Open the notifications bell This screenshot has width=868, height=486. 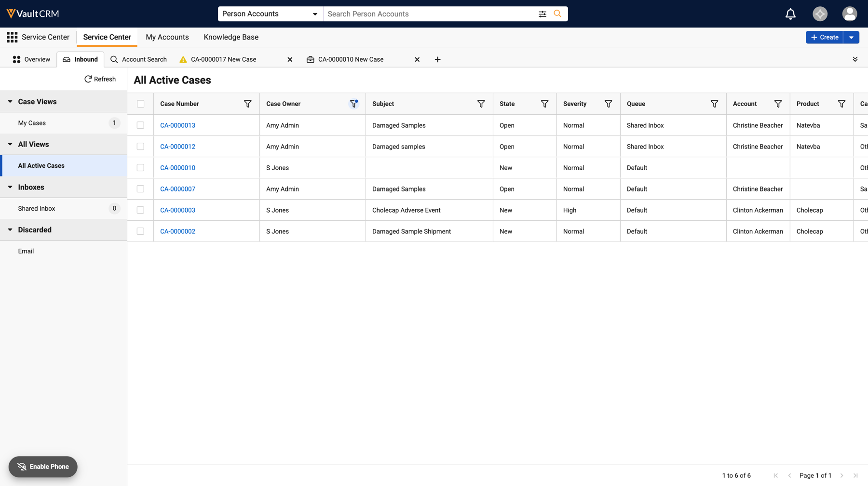coord(790,14)
